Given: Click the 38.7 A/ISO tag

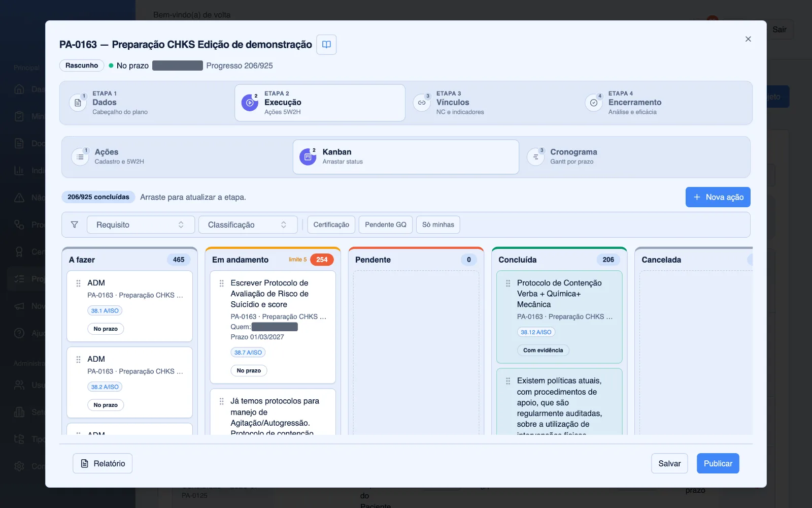Looking at the screenshot, I should tap(248, 352).
